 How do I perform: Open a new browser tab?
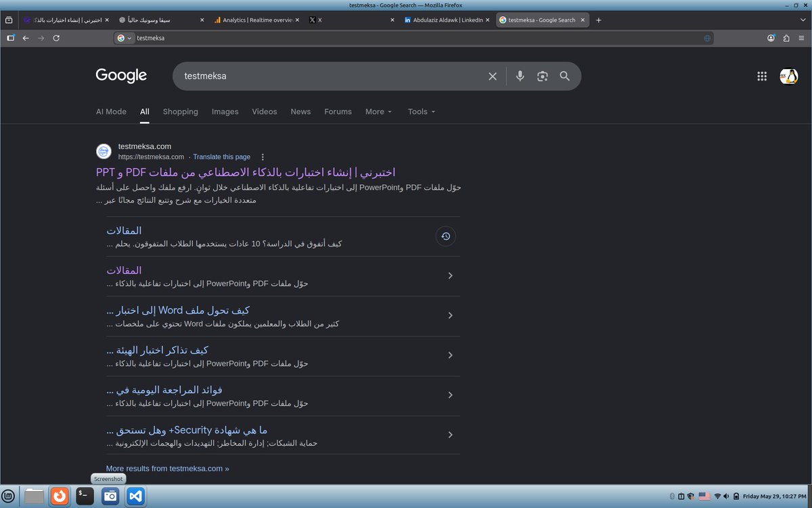[x=598, y=20]
